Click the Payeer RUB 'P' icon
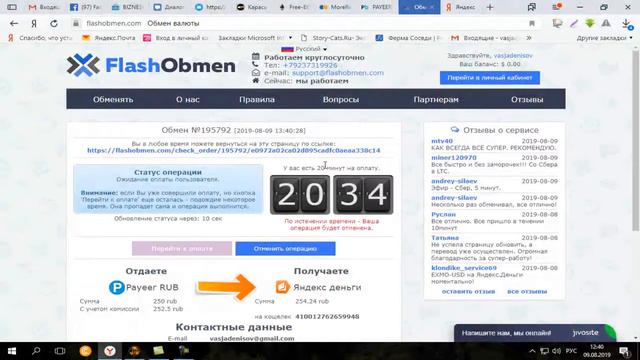This screenshot has height=360, width=640. (x=117, y=287)
